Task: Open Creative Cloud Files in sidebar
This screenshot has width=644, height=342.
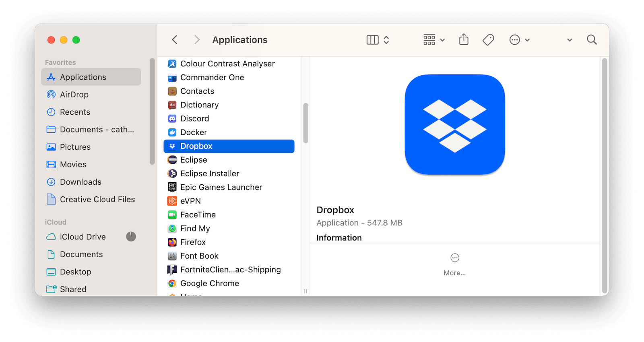Action: coord(91,200)
